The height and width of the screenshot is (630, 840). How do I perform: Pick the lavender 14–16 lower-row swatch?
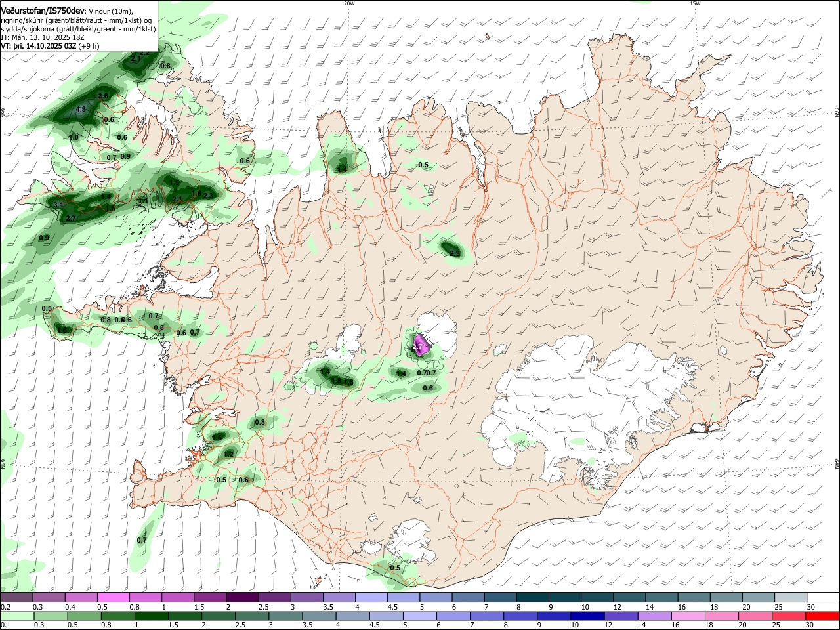[x=654, y=616]
